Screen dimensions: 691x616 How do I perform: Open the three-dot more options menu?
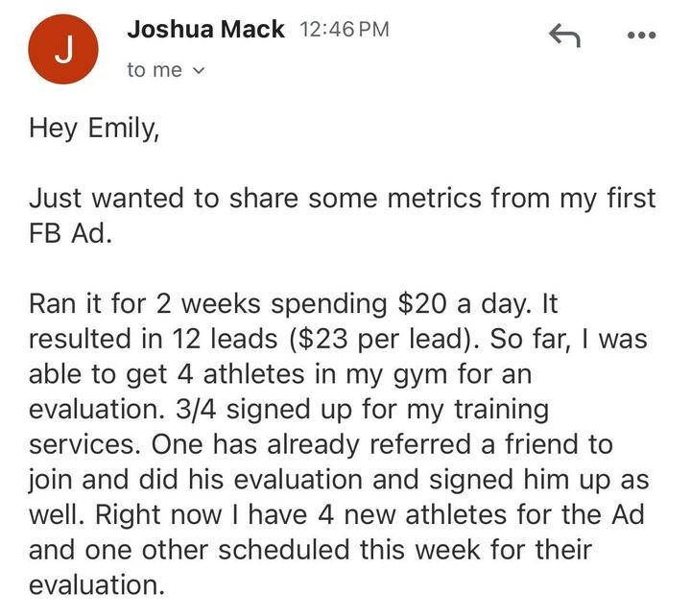640,36
